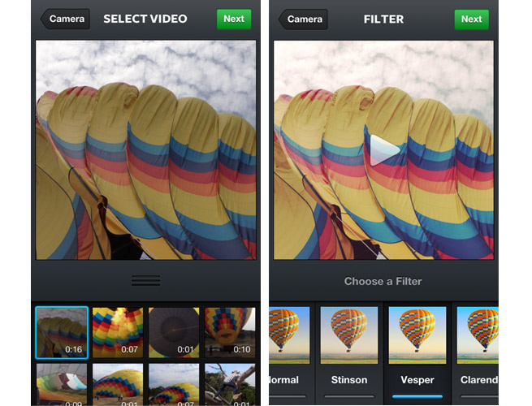Select the 0:09 video thumbnail in second row
Viewport: 532px width, 406px height.
point(62,385)
